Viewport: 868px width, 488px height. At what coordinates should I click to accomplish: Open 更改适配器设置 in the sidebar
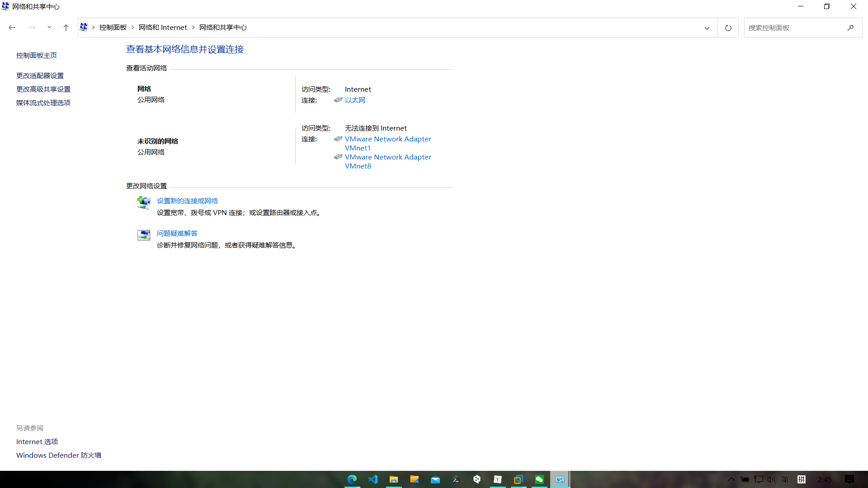coord(40,75)
